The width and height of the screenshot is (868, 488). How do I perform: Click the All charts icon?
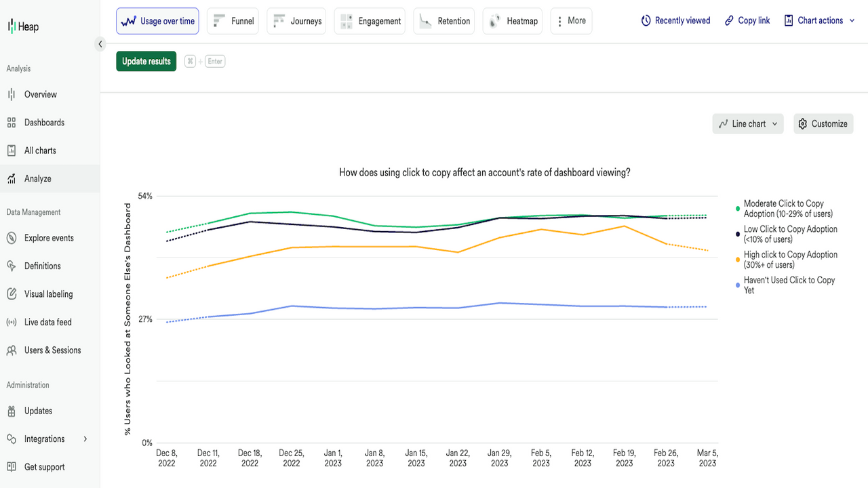click(x=12, y=150)
